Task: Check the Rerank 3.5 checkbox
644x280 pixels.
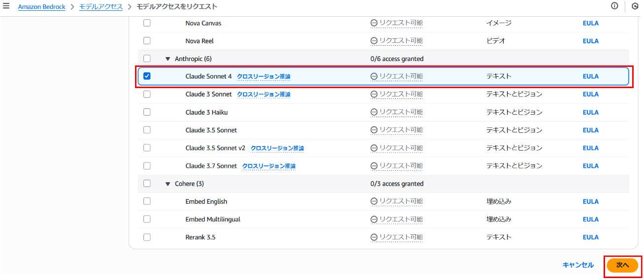Action: pyautogui.click(x=147, y=237)
